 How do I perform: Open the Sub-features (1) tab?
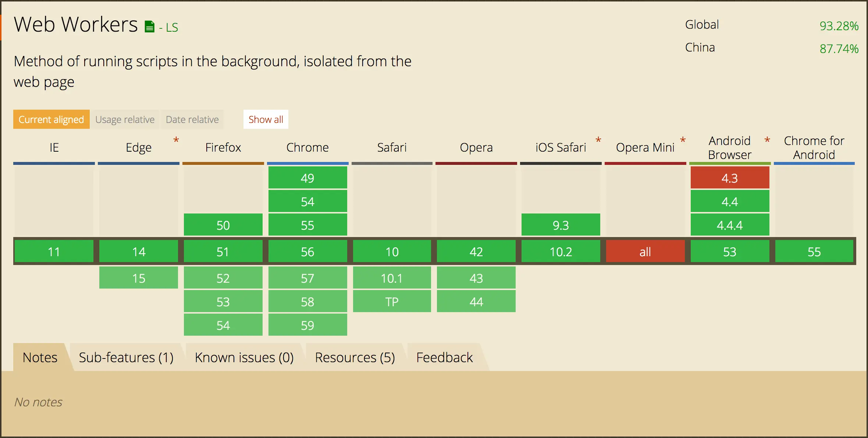click(x=126, y=357)
